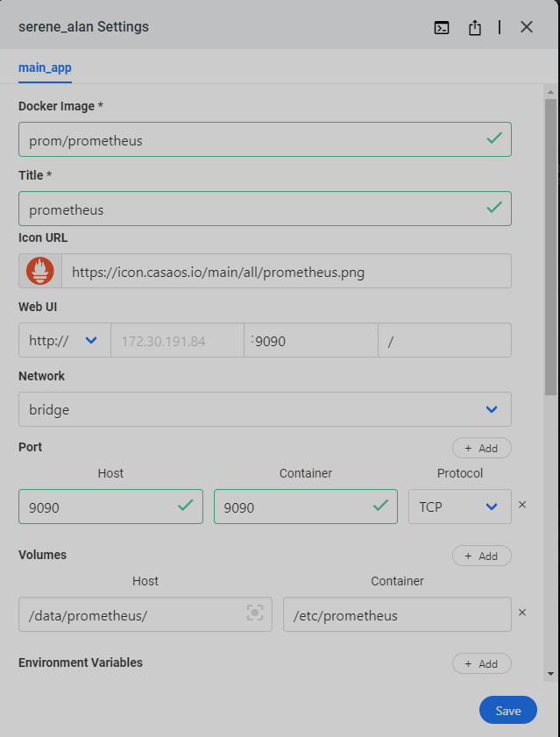The image size is (560, 737).
Task: Click the Save button
Action: click(x=507, y=711)
